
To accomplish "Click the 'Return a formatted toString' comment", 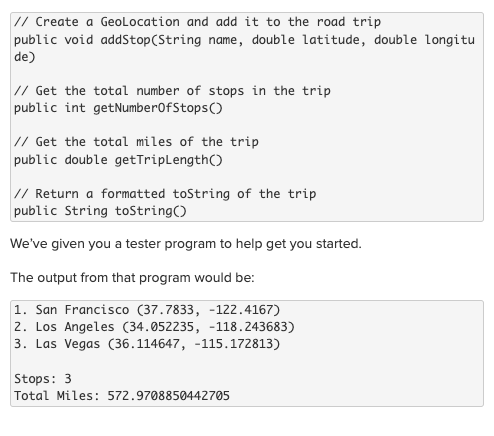I will 165,194.
